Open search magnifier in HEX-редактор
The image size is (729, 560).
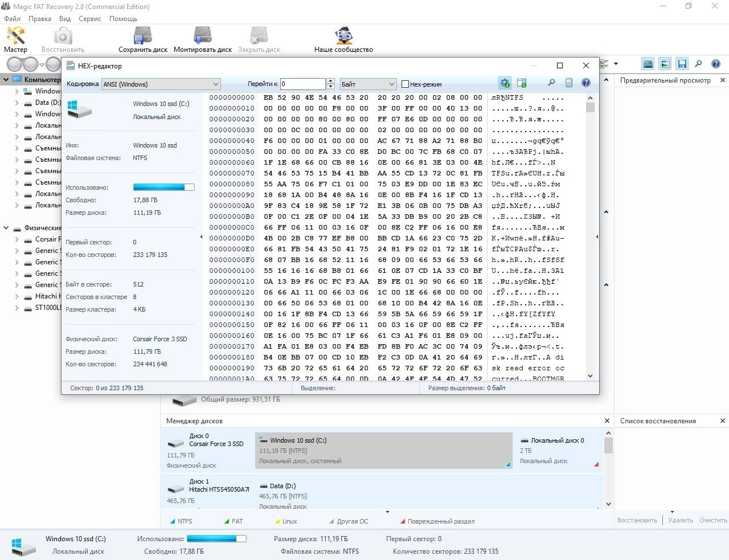pyautogui.click(x=551, y=83)
